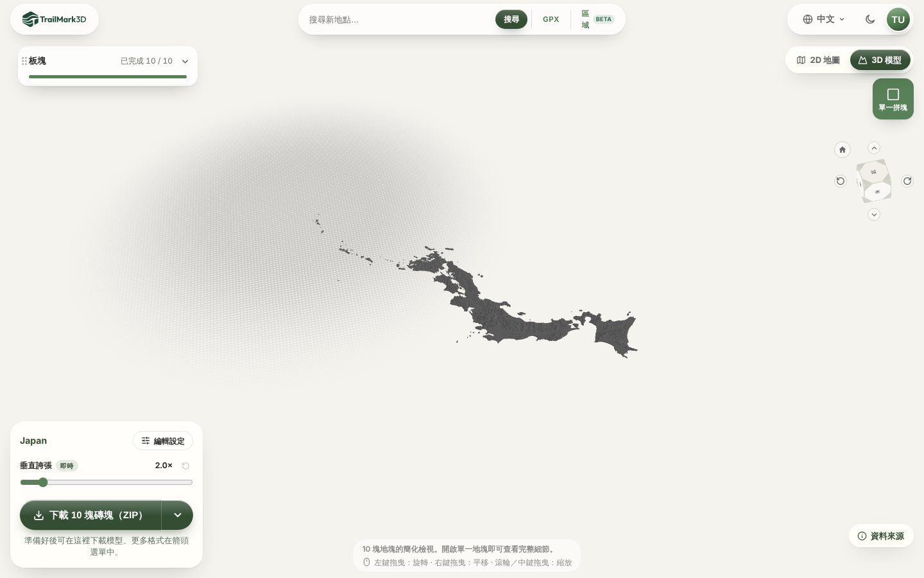Toggle dark mode moon icon

(x=870, y=19)
